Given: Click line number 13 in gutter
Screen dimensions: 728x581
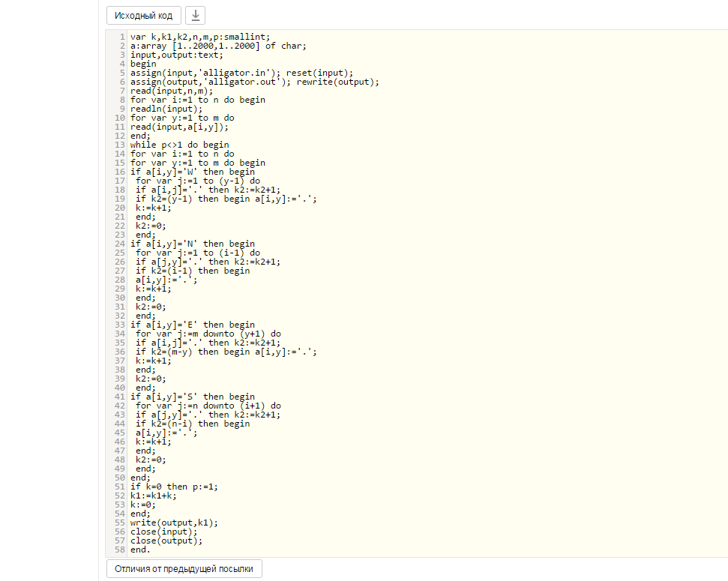Looking at the screenshot, I should tap(120, 145).
